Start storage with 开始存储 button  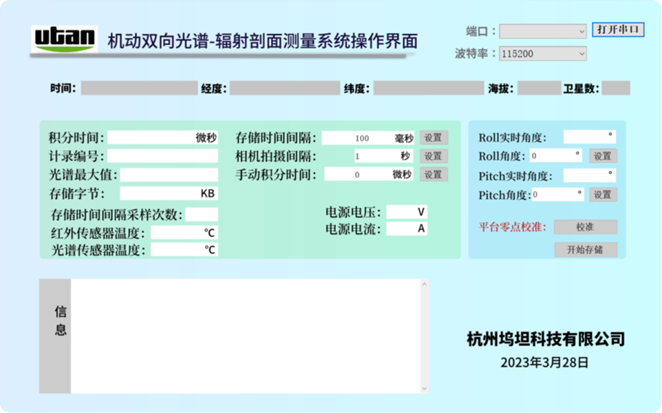[586, 249]
